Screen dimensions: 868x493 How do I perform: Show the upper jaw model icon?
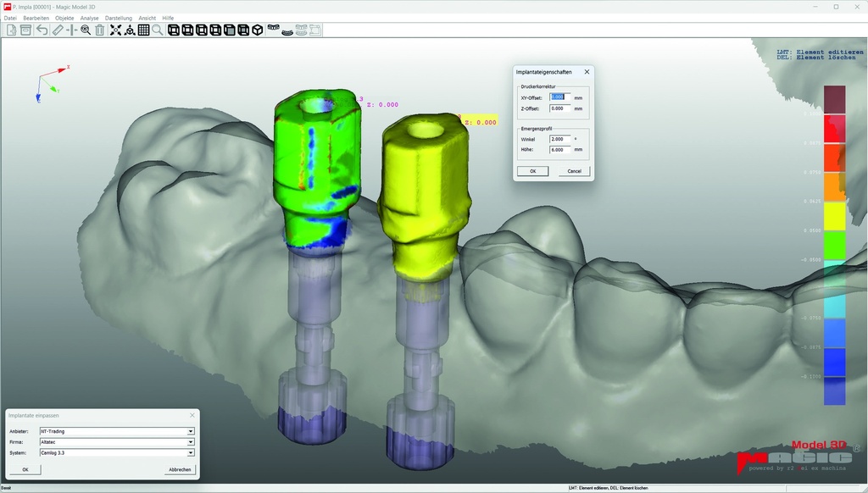(274, 28)
